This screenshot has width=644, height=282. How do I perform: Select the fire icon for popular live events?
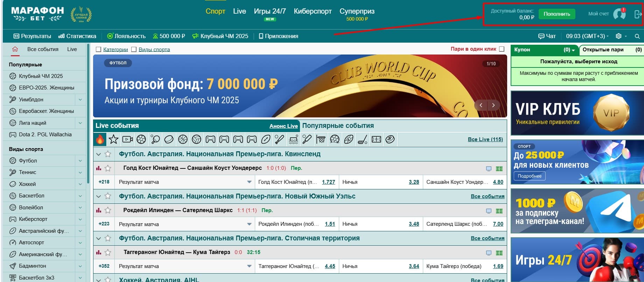[x=100, y=139]
